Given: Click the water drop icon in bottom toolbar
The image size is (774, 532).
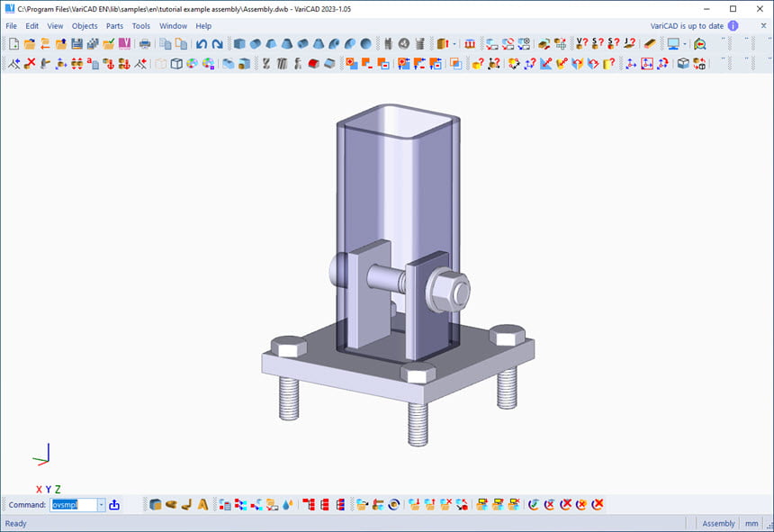Looking at the screenshot, I should coord(288,504).
